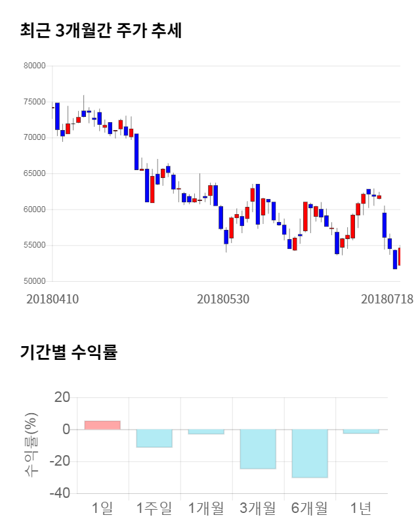Click the 1년 label under the bar chart
The height and width of the screenshot is (532, 420).
click(361, 508)
